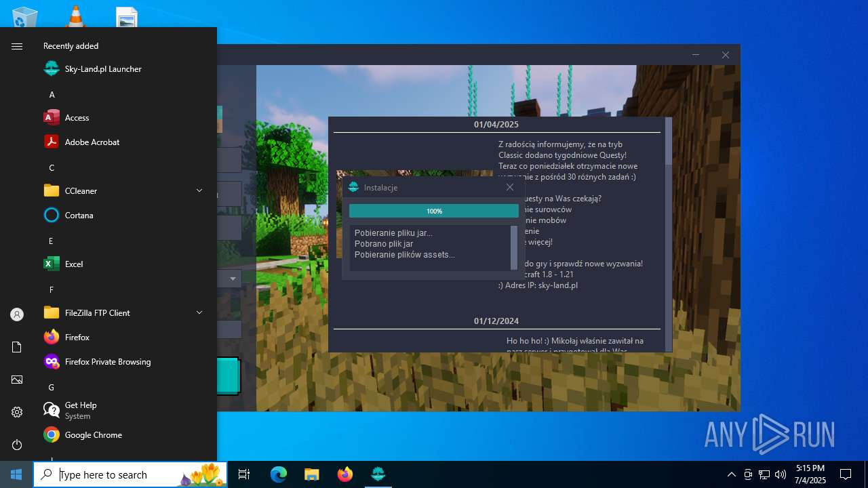Open Settings gear in Start sidebar

pos(17,412)
